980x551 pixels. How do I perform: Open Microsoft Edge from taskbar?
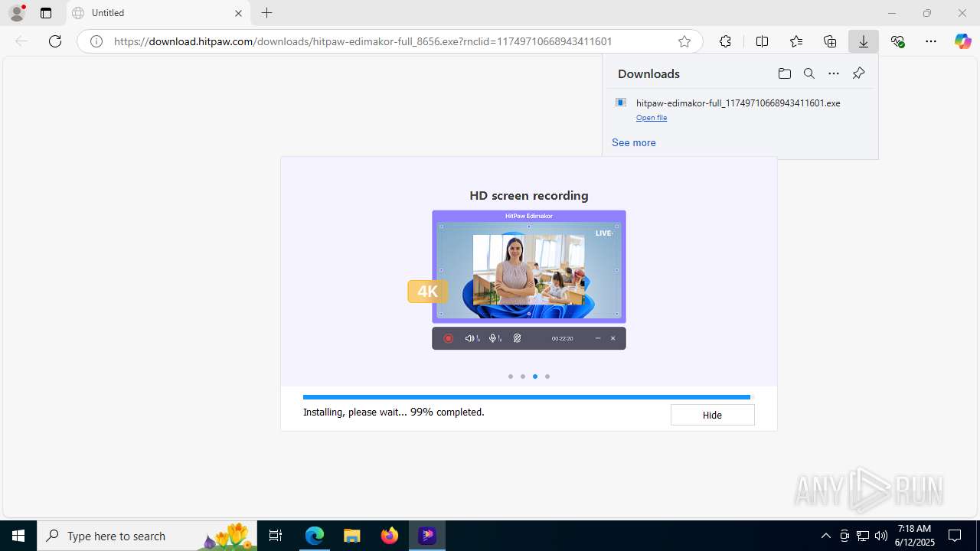pyautogui.click(x=315, y=536)
